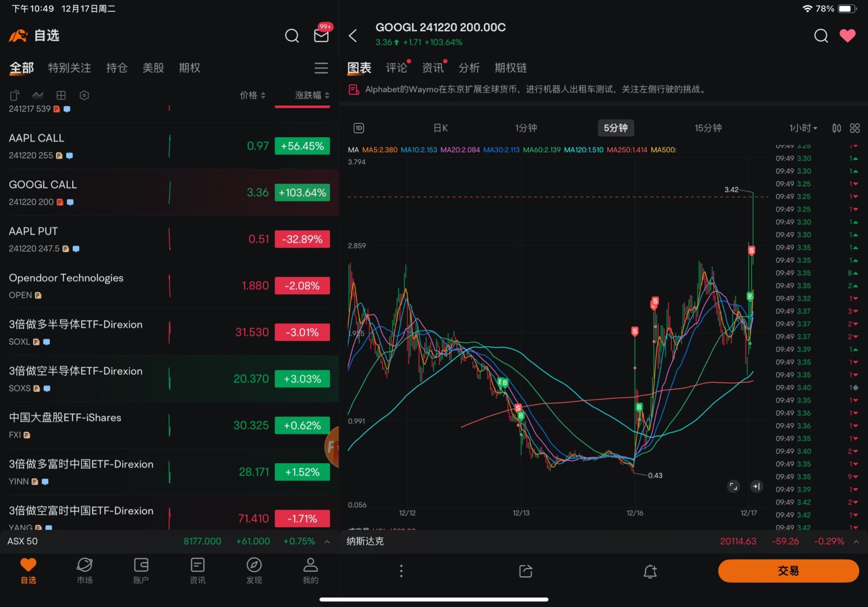Open Opendoor Technologies OPEN row

click(x=169, y=286)
